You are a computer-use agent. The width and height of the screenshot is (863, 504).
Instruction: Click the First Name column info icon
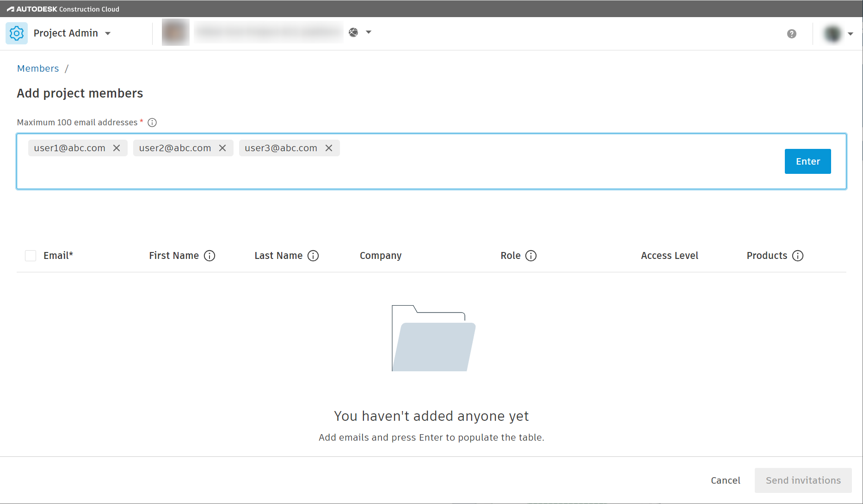point(210,255)
